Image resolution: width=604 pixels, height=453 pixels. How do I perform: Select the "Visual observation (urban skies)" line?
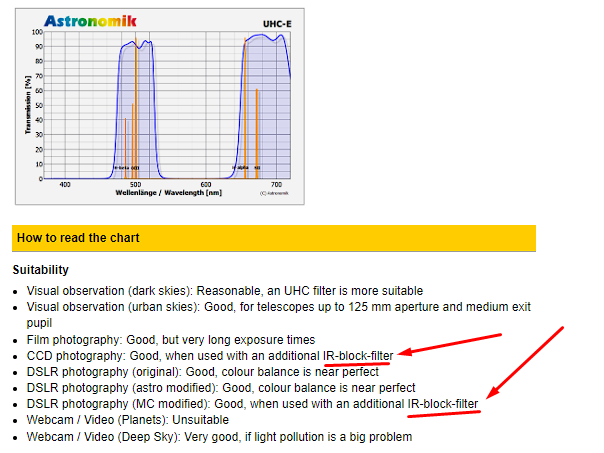[279, 315]
